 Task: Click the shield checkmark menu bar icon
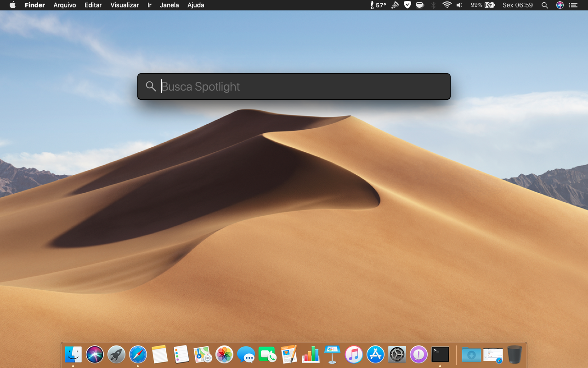pyautogui.click(x=407, y=5)
